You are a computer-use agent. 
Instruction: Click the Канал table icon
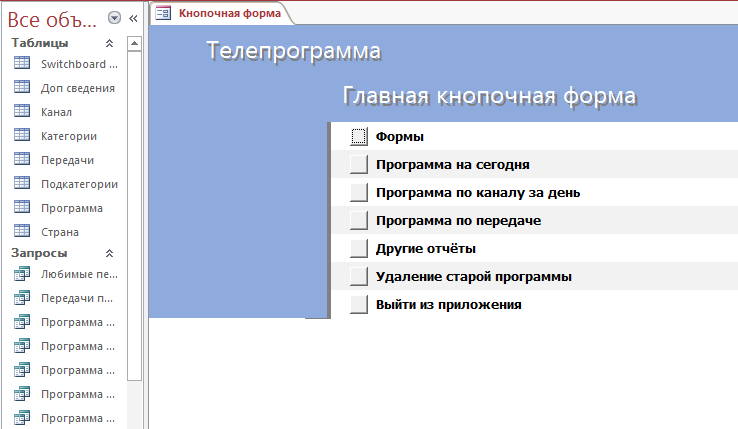click(22, 112)
